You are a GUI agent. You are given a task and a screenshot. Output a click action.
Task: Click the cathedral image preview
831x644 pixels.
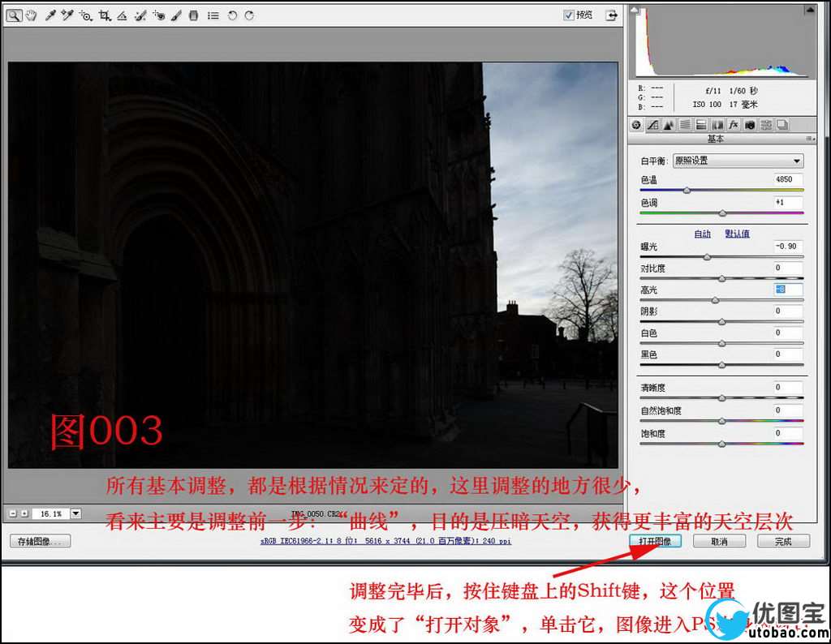[312, 264]
